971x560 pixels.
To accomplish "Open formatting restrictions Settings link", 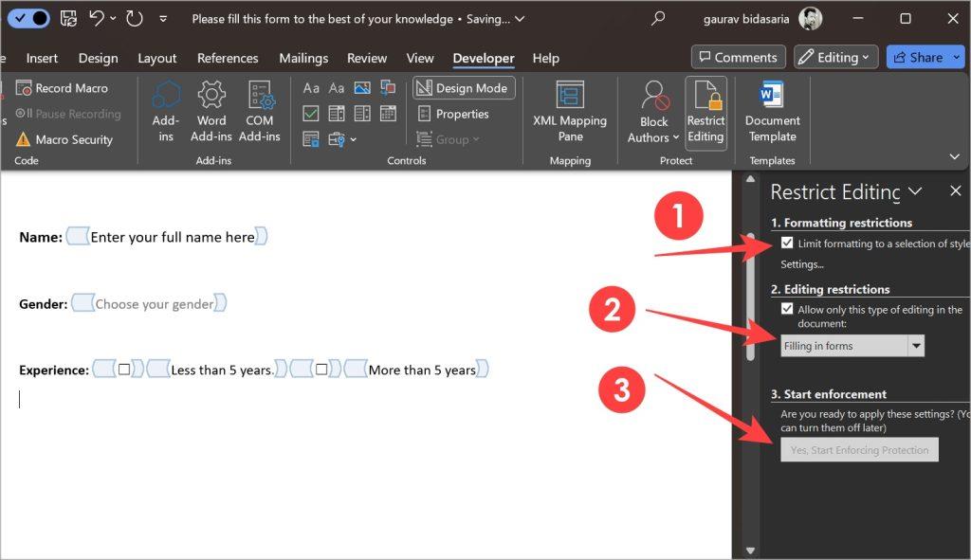I will click(802, 264).
